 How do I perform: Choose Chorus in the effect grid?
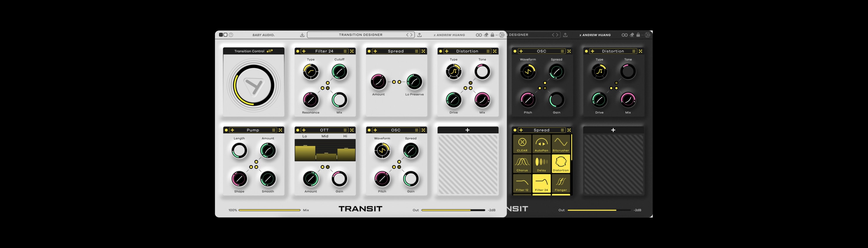coord(522,163)
